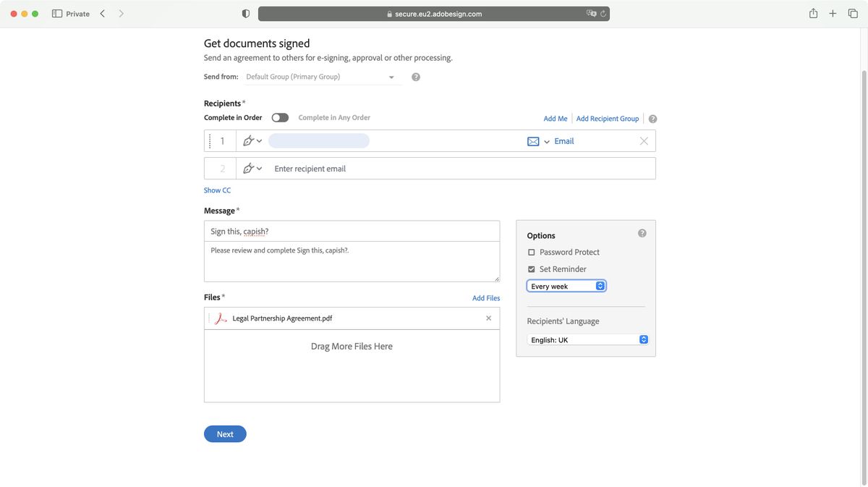Viewport: 868px width, 487px height.
Task: Enable the Complete in Order toggle
Action: point(280,117)
